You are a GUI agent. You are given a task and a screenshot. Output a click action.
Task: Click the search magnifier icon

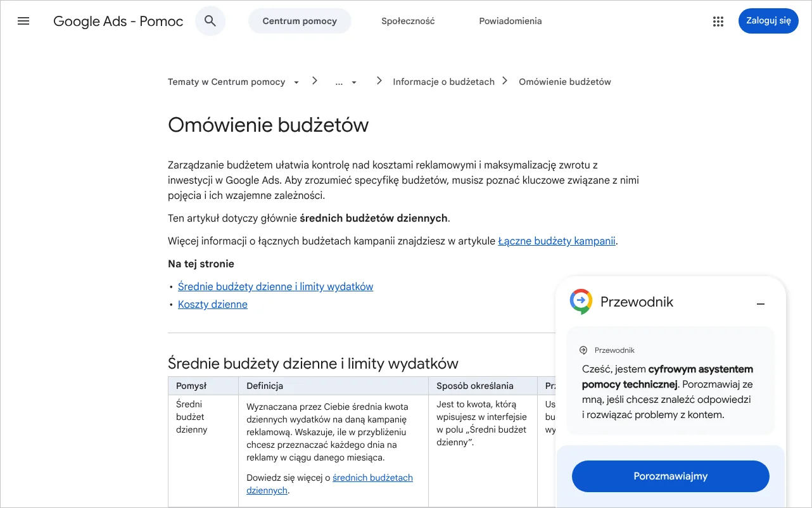pyautogui.click(x=210, y=21)
